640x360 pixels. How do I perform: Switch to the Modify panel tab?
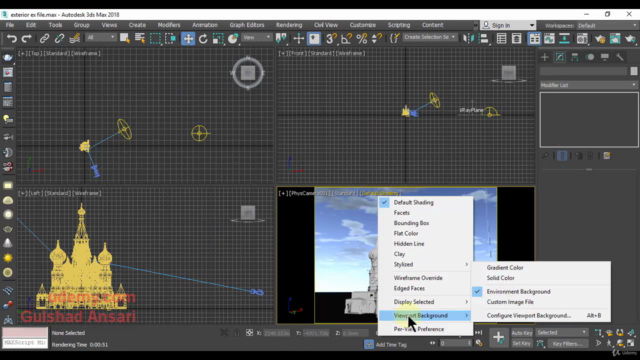[x=560, y=57]
